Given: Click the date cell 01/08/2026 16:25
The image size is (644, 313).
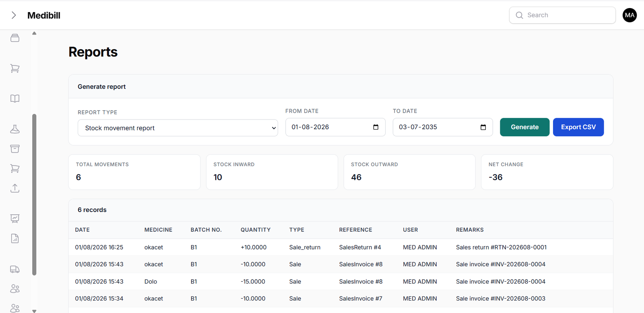Looking at the screenshot, I should [x=99, y=247].
